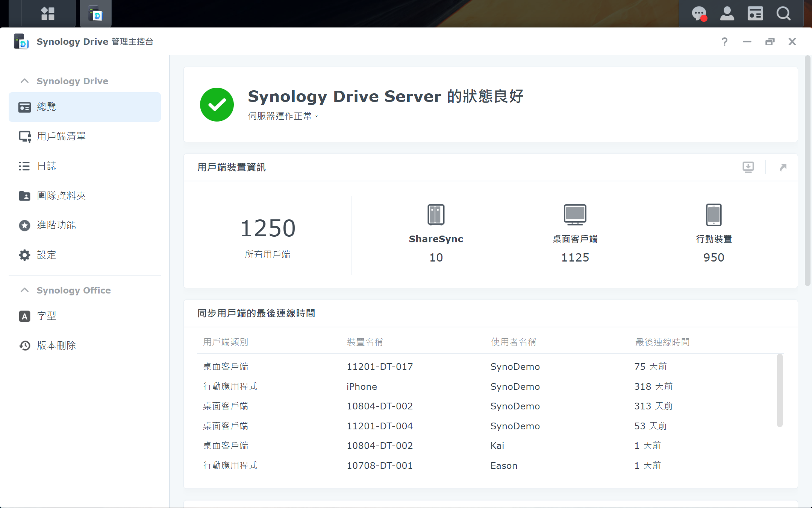
Task: Select the row with device 11201-DT-004
Action: tap(487, 426)
